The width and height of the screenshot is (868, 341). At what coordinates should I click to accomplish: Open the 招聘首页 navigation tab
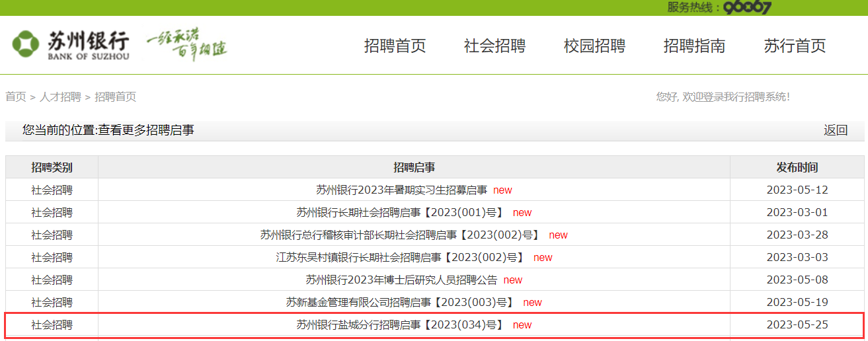pos(395,46)
